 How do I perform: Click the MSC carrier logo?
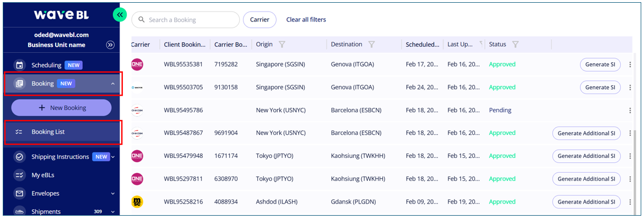point(137,202)
